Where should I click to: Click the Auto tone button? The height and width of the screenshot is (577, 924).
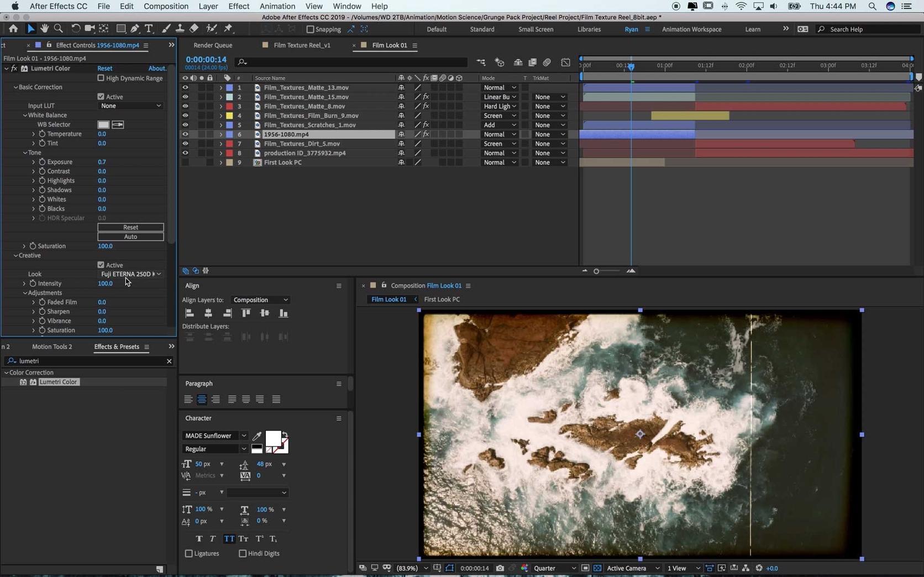[130, 237]
